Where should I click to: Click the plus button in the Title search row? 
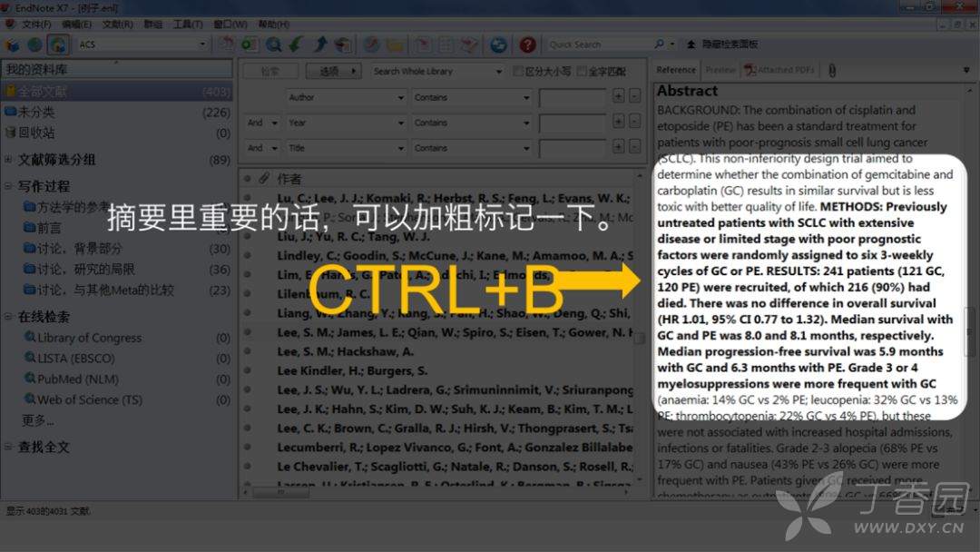(618, 147)
